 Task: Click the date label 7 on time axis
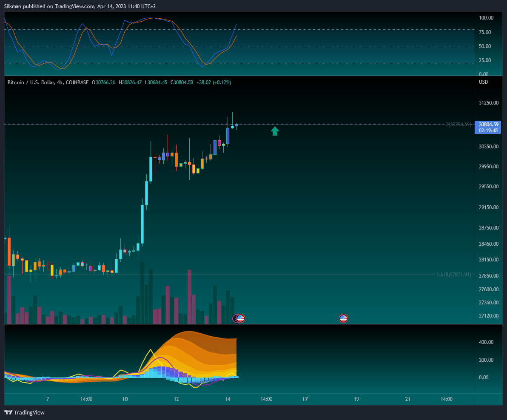48,399
